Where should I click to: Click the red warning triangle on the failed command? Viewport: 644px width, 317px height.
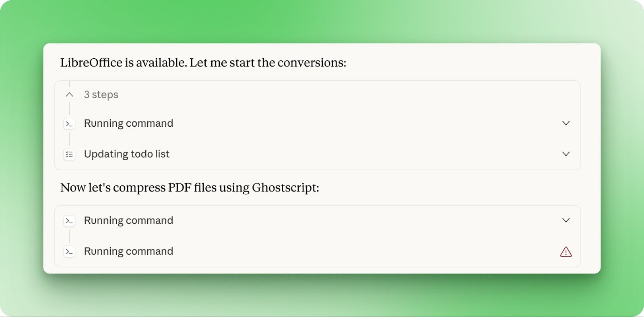pos(566,251)
